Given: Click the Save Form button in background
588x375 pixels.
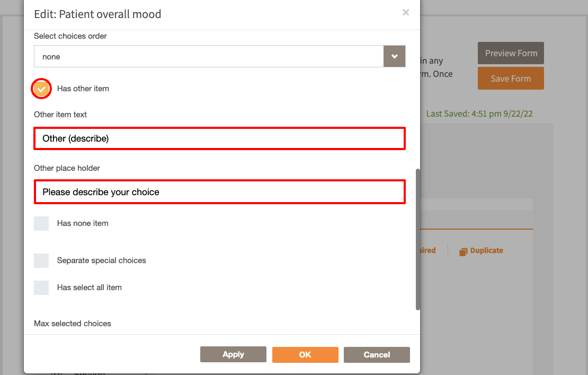Looking at the screenshot, I should coord(511,79).
